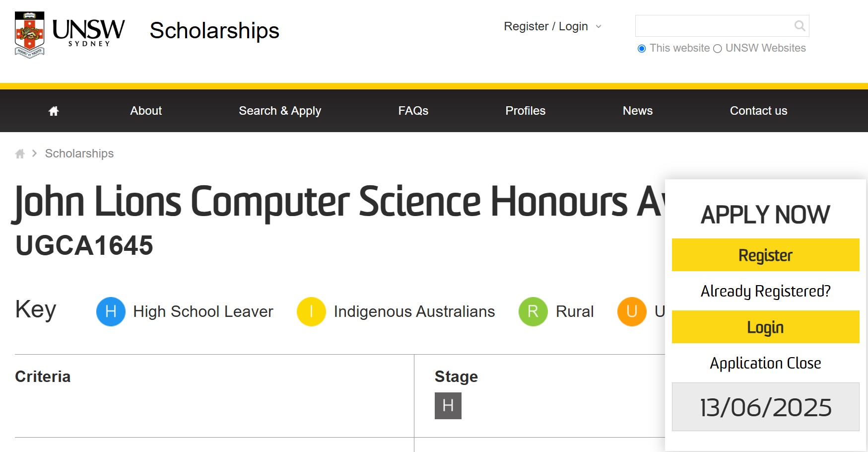Screen dimensions: 868x452
Task: Click the Scholarships site title
Action: (x=214, y=30)
